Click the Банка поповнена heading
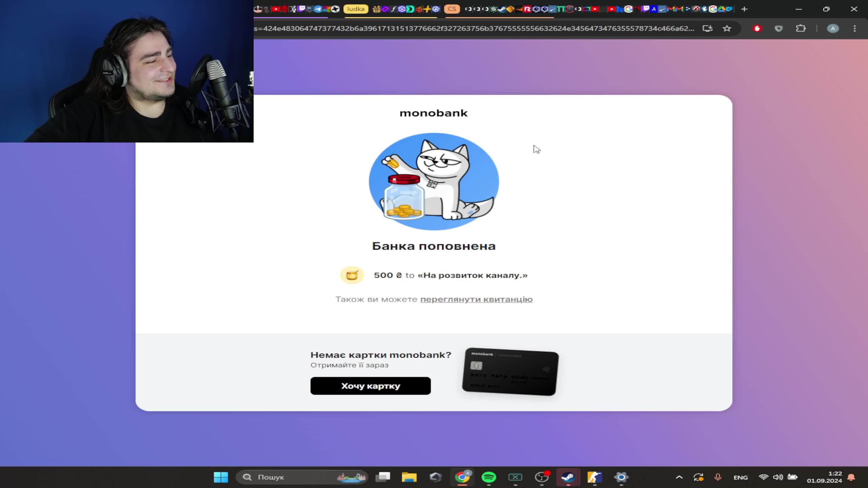 coord(434,246)
